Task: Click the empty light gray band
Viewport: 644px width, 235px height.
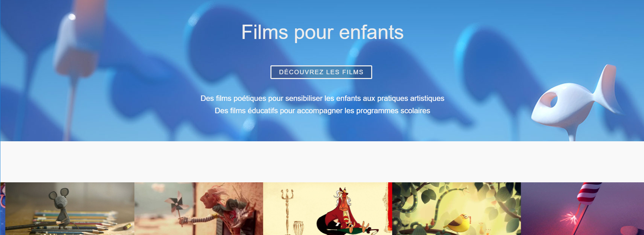Action: pyautogui.click(x=322, y=162)
